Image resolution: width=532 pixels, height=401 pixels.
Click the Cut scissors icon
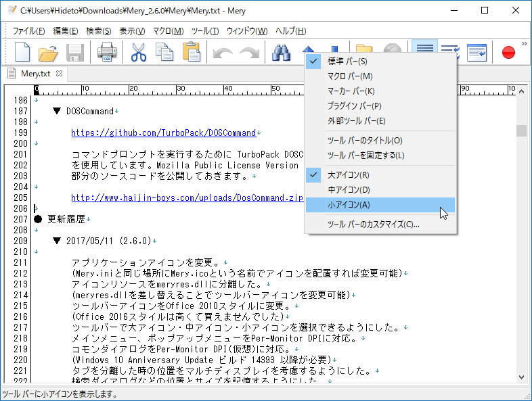tap(139, 52)
